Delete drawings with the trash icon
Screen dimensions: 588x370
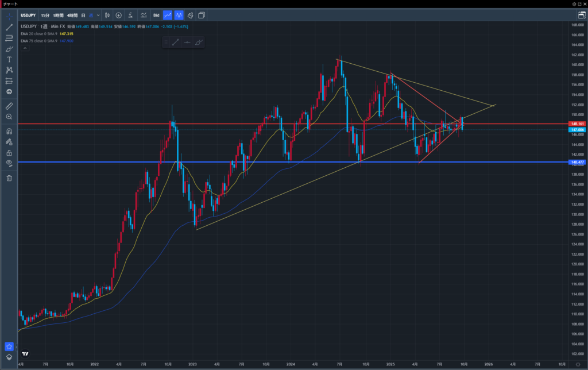9,178
